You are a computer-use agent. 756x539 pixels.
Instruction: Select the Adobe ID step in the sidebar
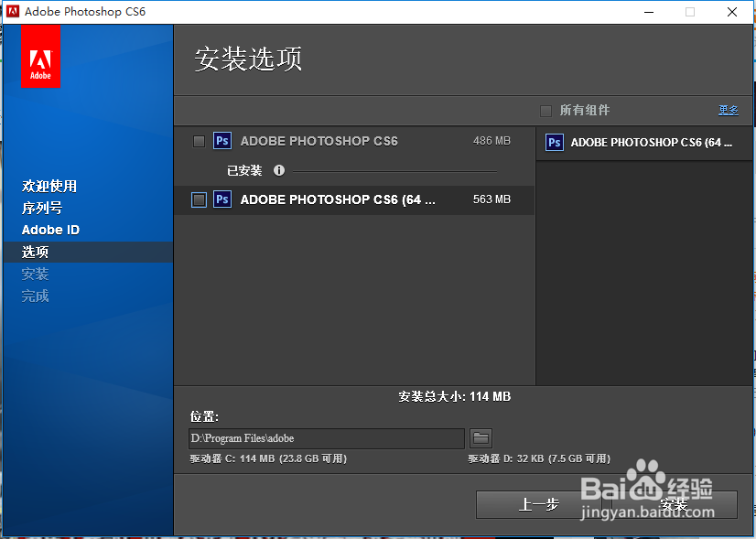point(50,230)
